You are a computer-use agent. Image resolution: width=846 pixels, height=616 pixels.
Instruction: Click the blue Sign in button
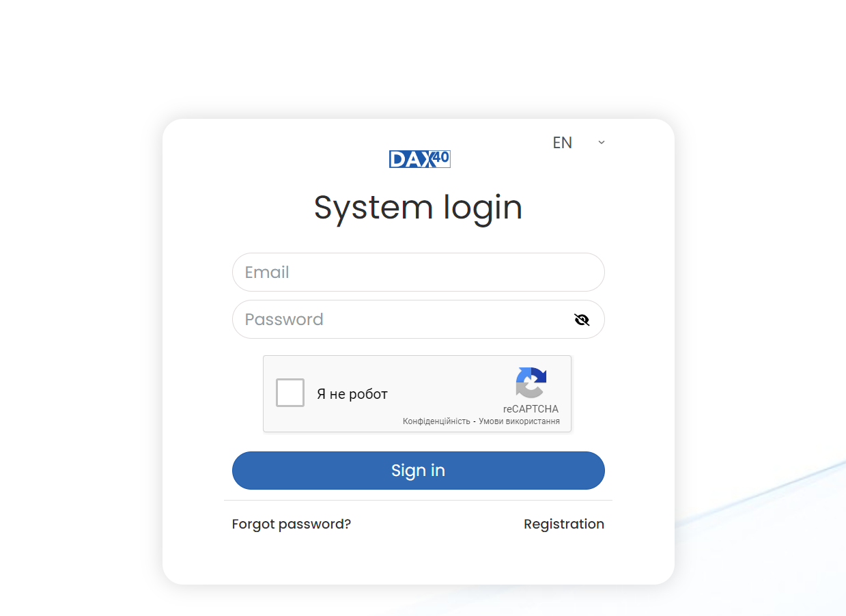[x=418, y=471]
